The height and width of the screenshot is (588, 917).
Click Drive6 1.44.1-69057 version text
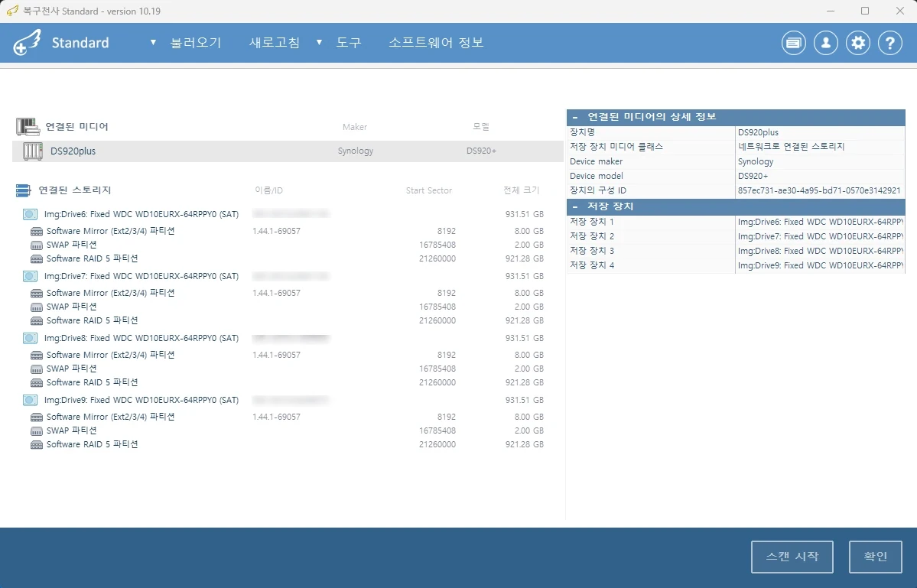276,231
